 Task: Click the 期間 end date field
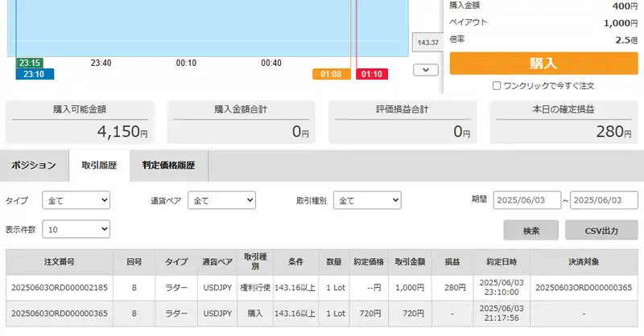[x=603, y=200]
